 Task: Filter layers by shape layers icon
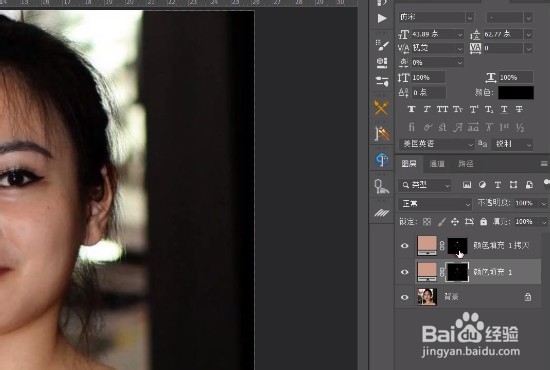[514, 185]
